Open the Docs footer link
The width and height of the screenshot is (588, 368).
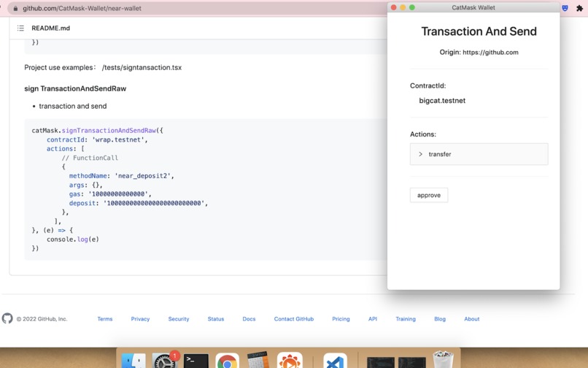(x=249, y=319)
